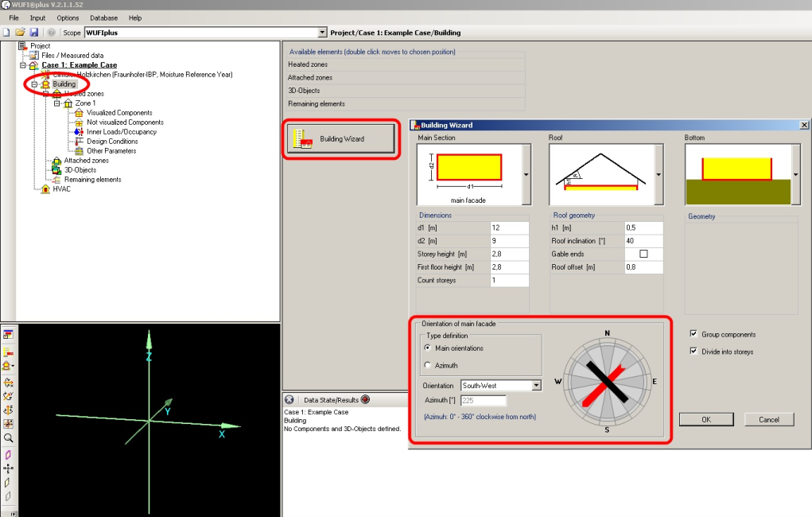Click the Heated zones available elements row
Viewport: 812px width, 517px height.
click(x=406, y=64)
